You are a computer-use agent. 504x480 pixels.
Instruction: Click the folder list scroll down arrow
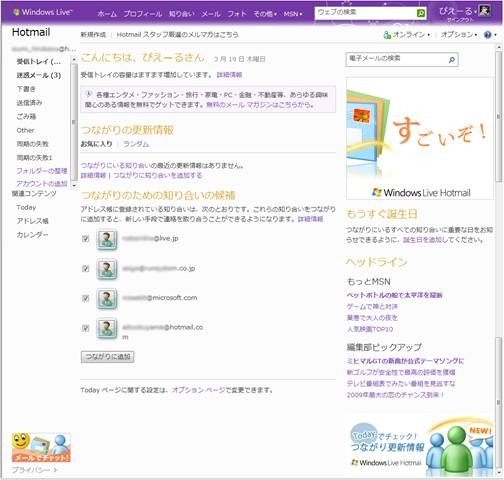click(x=74, y=185)
